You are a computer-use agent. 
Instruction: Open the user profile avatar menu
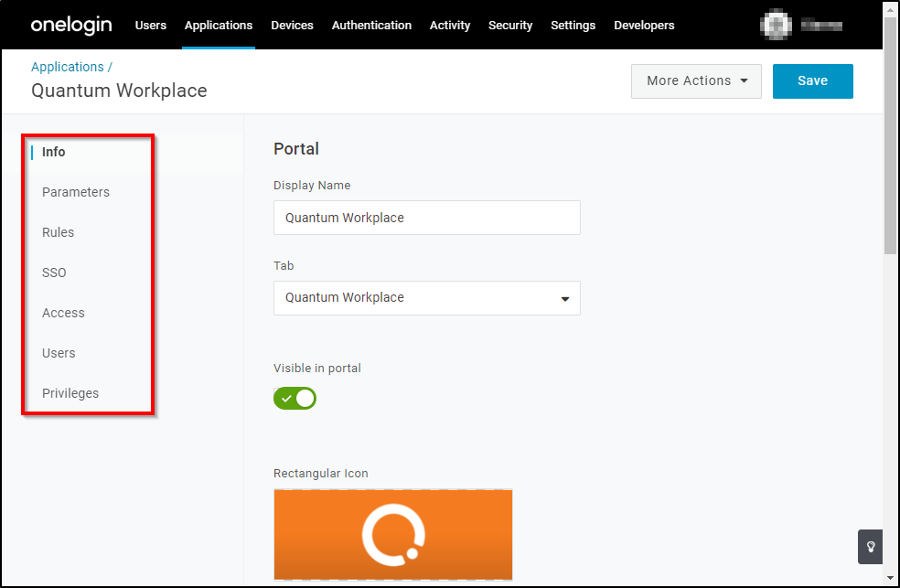point(777,25)
